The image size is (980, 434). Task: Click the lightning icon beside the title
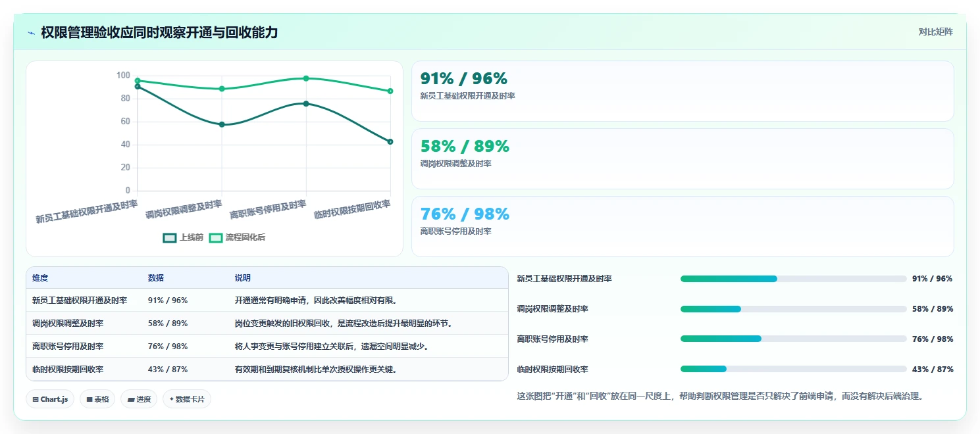31,32
